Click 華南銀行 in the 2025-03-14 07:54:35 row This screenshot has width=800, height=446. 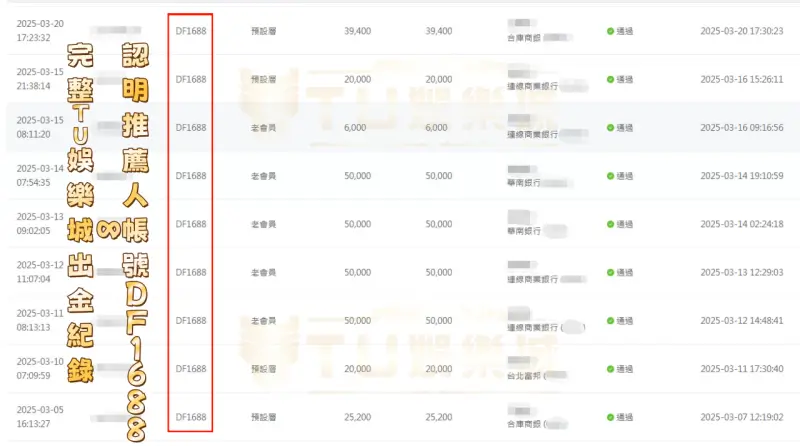[525, 183]
